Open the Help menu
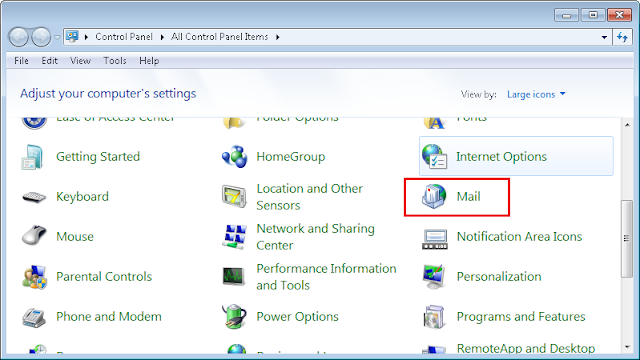The width and height of the screenshot is (640, 360). click(149, 61)
